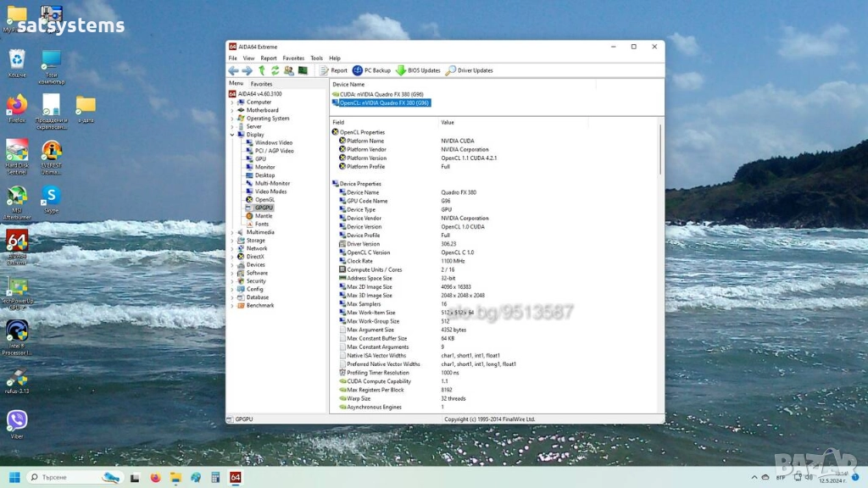Click the BIOS Updates download icon
The width and height of the screenshot is (868, 488).
pos(401,70)
